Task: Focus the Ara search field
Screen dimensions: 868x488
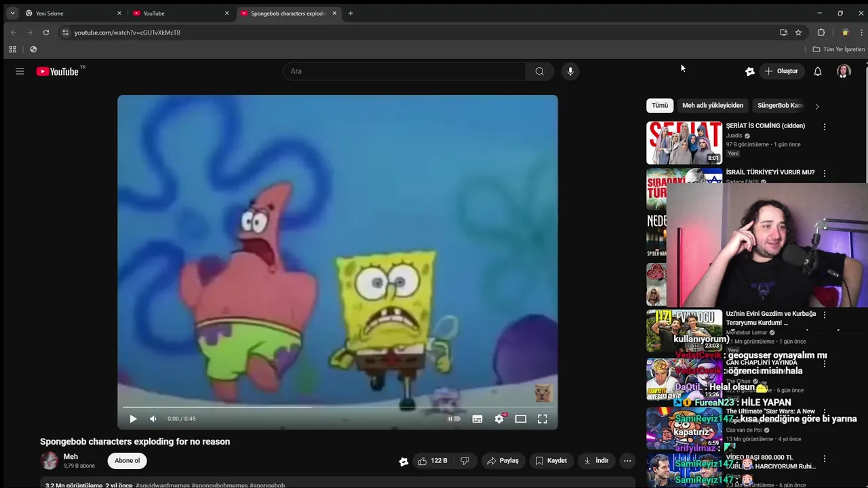Action: (404, 71)
